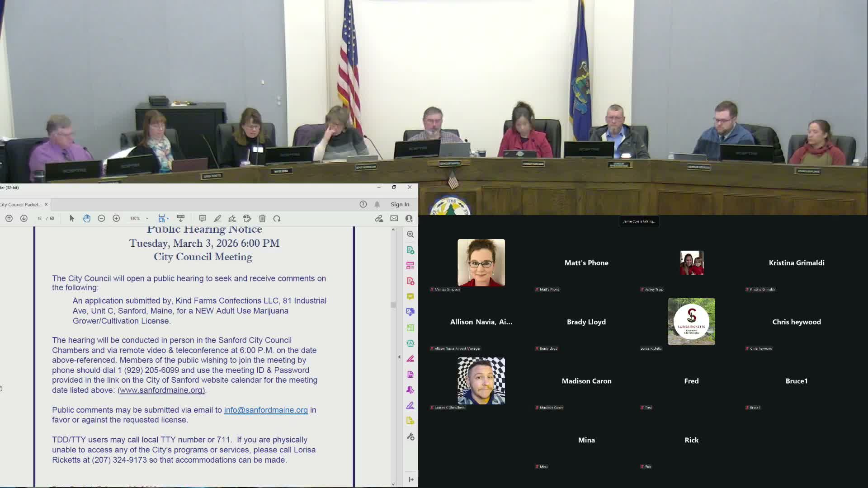868x488 pixels.
Task: Open the zoom level 130% dropdown
Action: (x=147, y=219)
